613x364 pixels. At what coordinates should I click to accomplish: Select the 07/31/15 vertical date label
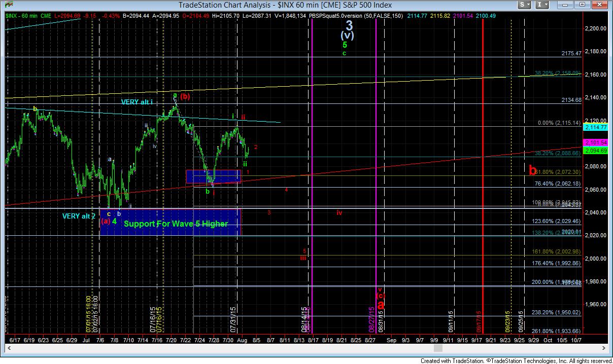click(x=233, y=318)
